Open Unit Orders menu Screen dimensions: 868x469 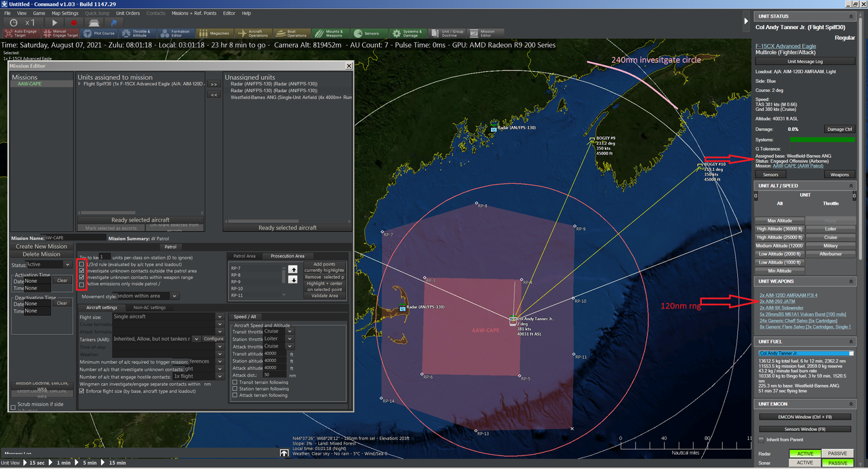point(127,13)
